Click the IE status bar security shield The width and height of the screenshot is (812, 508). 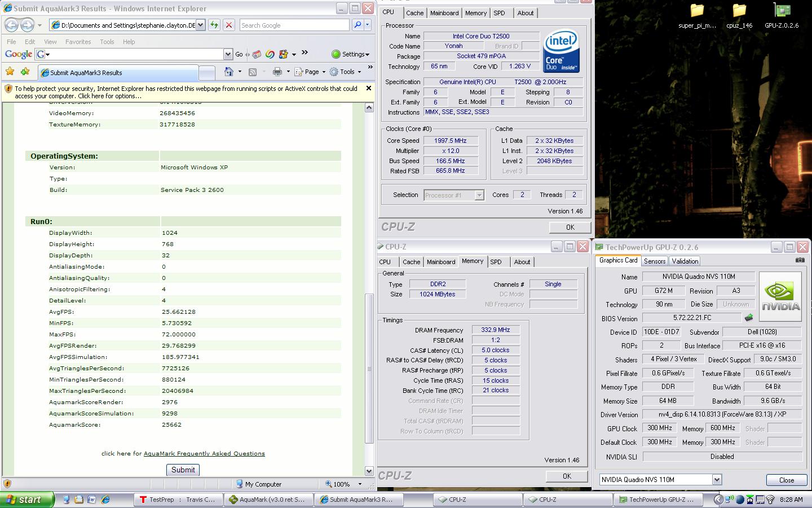tap(7, 484)
